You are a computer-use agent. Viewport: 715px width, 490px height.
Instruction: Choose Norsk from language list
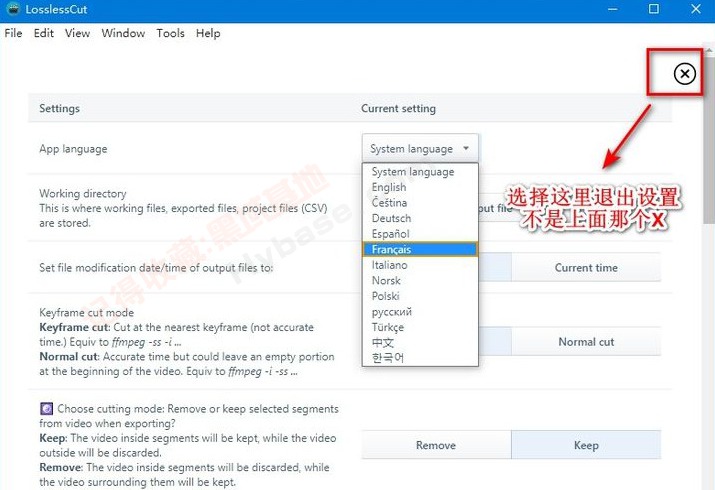(x=420, y=280)
